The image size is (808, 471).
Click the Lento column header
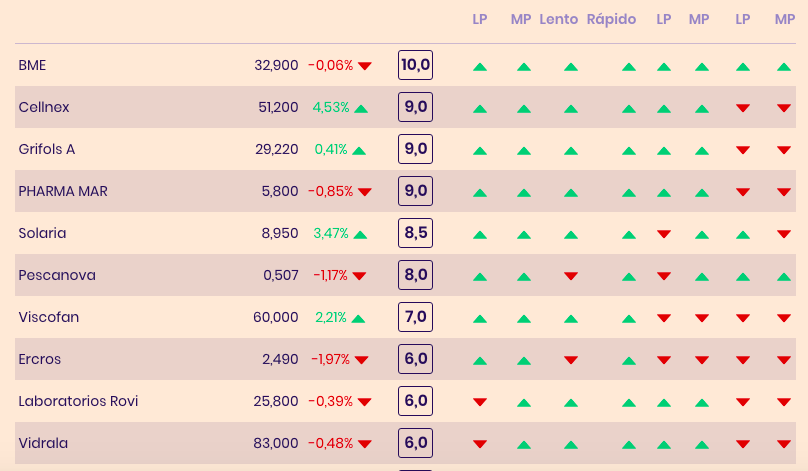tap(558, 19)
